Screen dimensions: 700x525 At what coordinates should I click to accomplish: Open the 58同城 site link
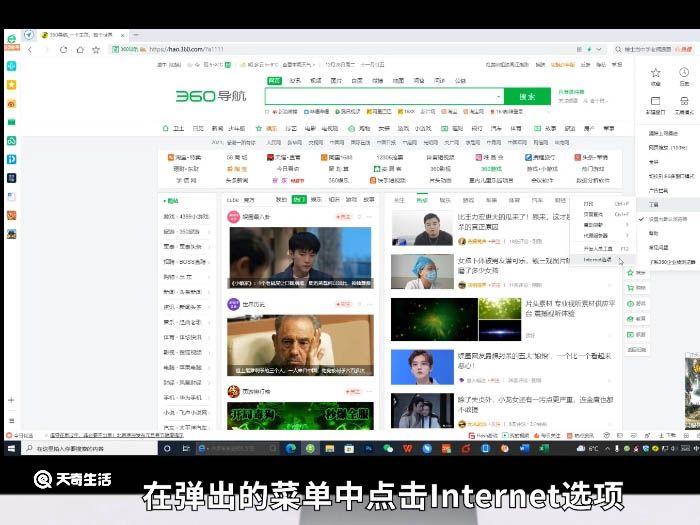click(237, 157)
